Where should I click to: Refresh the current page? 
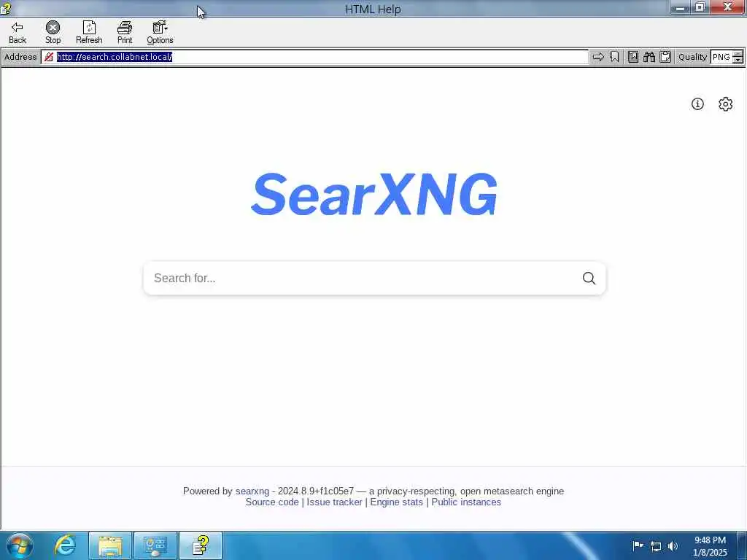click(89, 33)
